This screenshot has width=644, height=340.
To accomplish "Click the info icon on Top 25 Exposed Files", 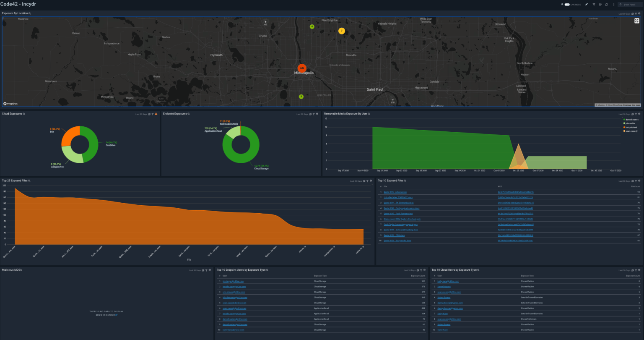I will [371, 181].
